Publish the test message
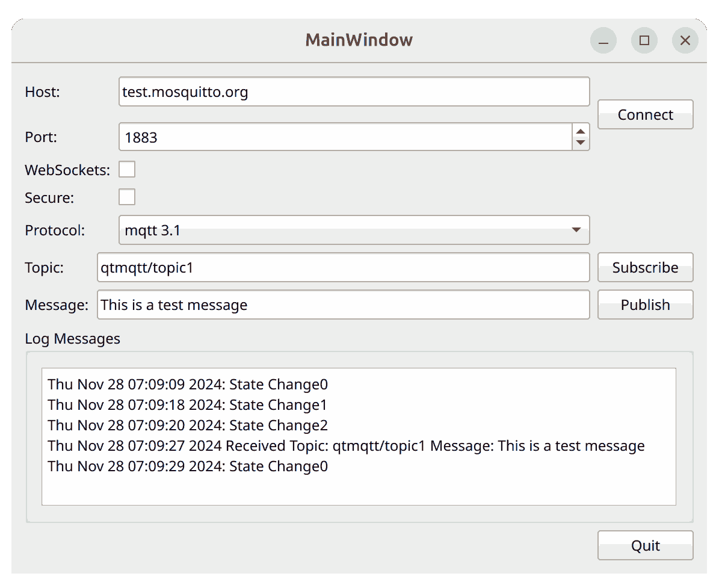722x588 pixels. click(x=645, y=305)
